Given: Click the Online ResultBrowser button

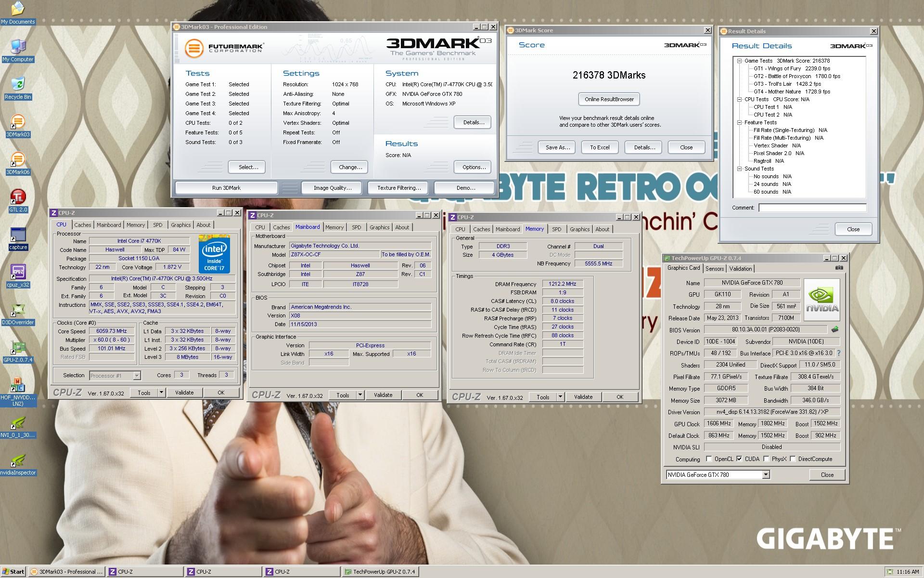Looking at the screenshot, I should click(x=609, y=99).
